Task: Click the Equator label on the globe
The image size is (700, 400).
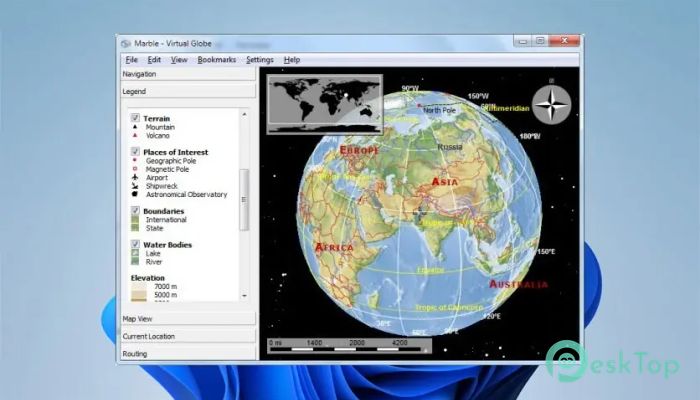Action: pyautogui.click(x=430, y=270)
